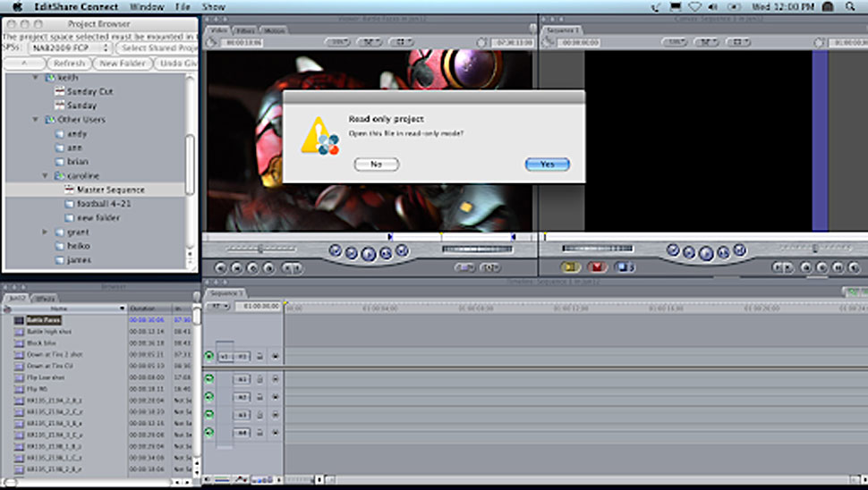Switch to the Motion tab in Viewer
868x490 pixels.
point(274,30)
